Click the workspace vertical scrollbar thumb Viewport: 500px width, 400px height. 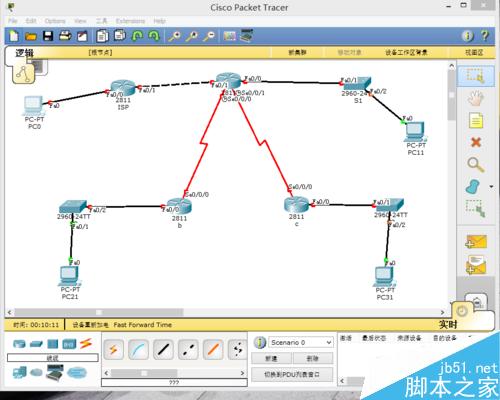[x=451, y=95]
